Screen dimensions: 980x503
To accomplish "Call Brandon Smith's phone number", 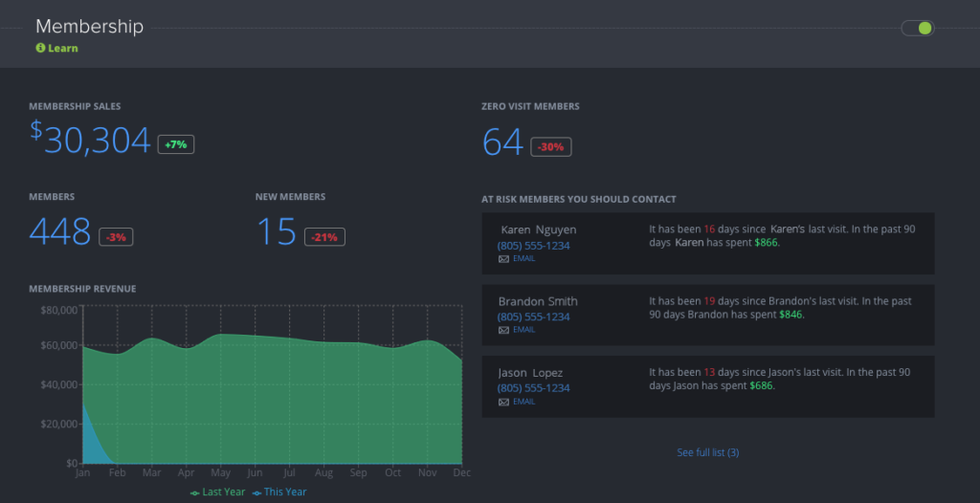I will click(534, 317).
